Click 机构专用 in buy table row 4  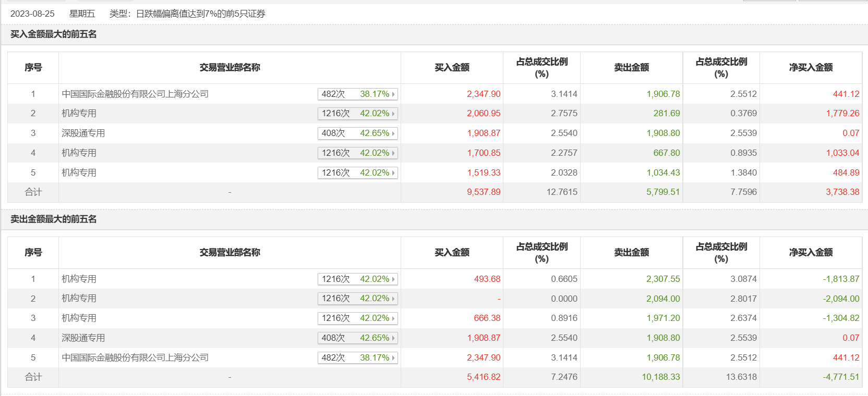coord(79,153)
